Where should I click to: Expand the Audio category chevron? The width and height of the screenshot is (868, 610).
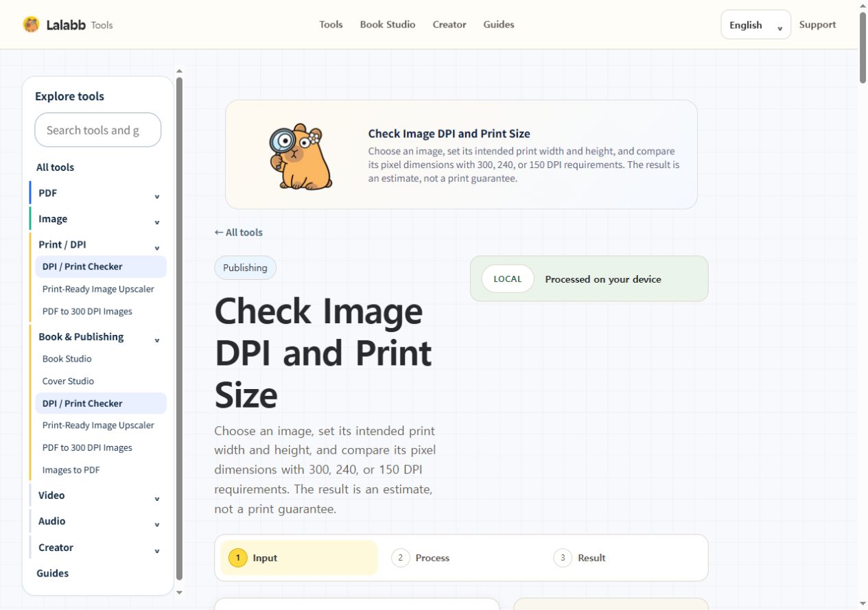point(156,525)
